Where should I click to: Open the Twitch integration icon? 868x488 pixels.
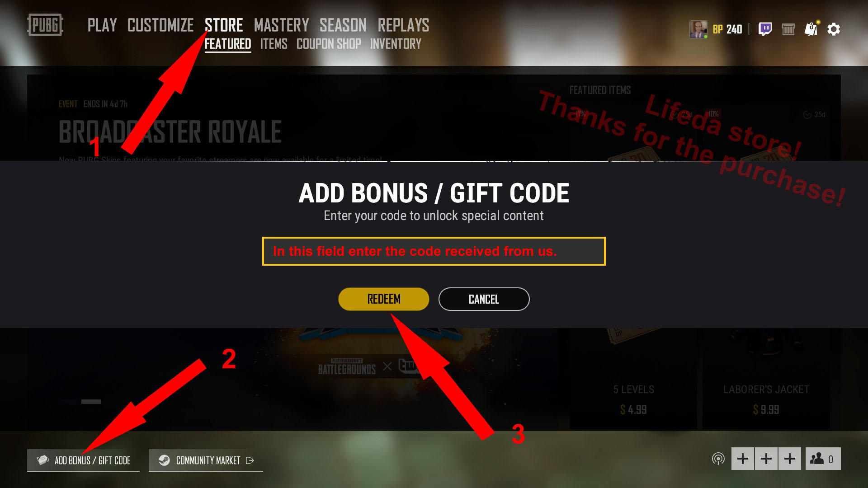point(765,28)
